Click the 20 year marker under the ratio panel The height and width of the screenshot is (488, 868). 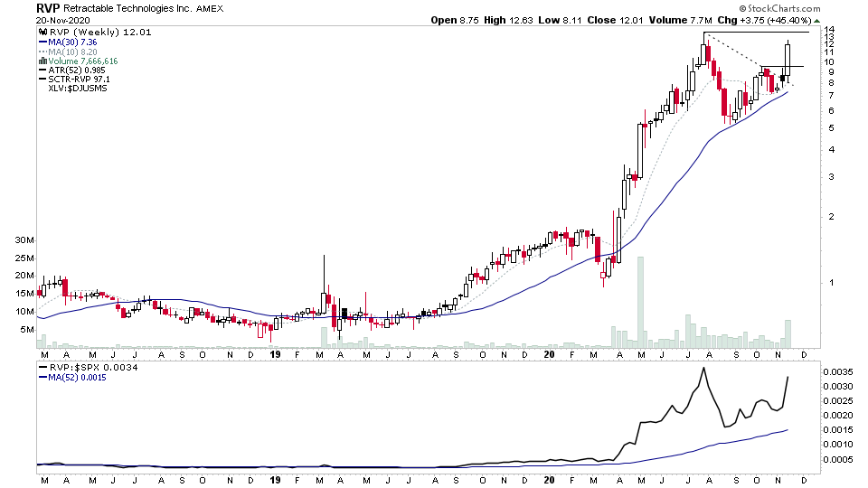click(x=549, y=480)
